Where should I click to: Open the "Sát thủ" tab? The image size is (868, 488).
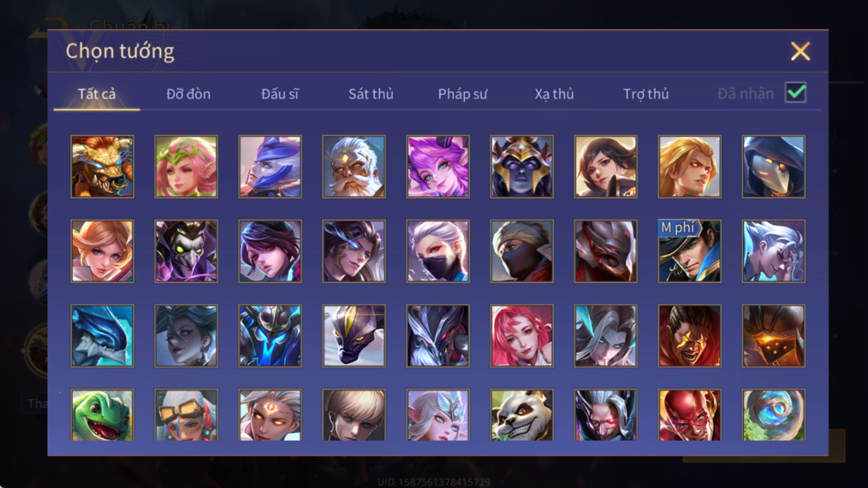[x=371, y=94]
